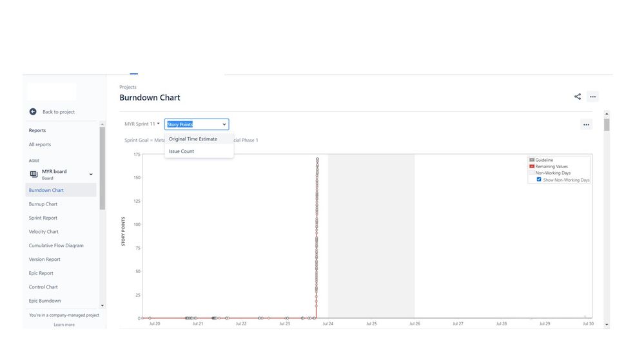The image size is (644, 362).
Task: Open the page-level more options ellipsis
Action: 592,97
